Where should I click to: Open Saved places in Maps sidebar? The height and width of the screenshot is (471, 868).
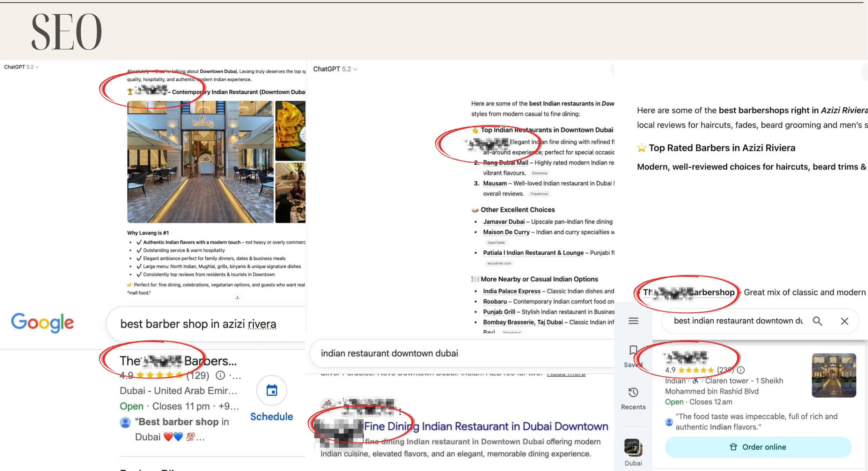point(633,356)
